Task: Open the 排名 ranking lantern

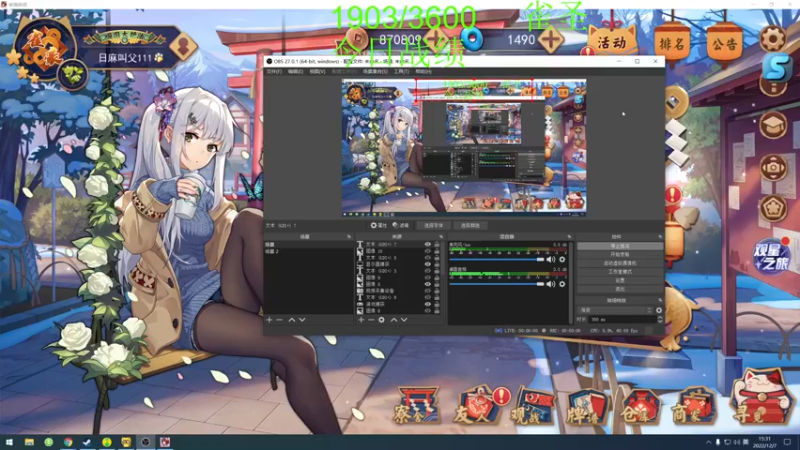Action: (672, 44)
